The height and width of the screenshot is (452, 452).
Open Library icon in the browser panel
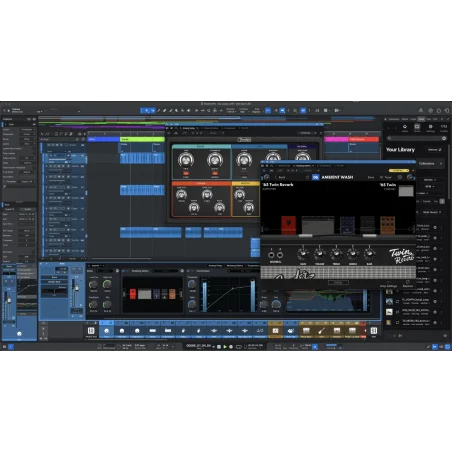click(x=417, y=128)
